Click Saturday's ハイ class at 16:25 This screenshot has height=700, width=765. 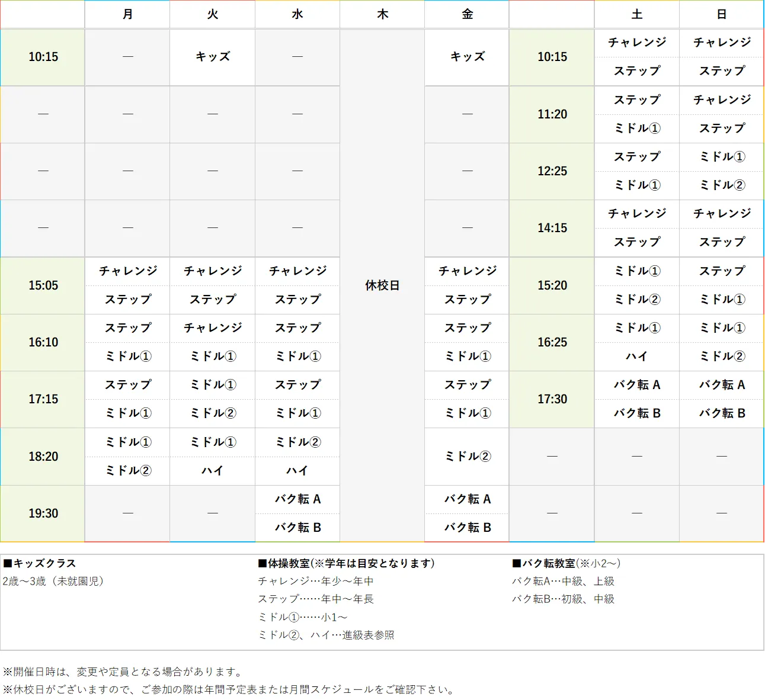(x=637, y=357)
